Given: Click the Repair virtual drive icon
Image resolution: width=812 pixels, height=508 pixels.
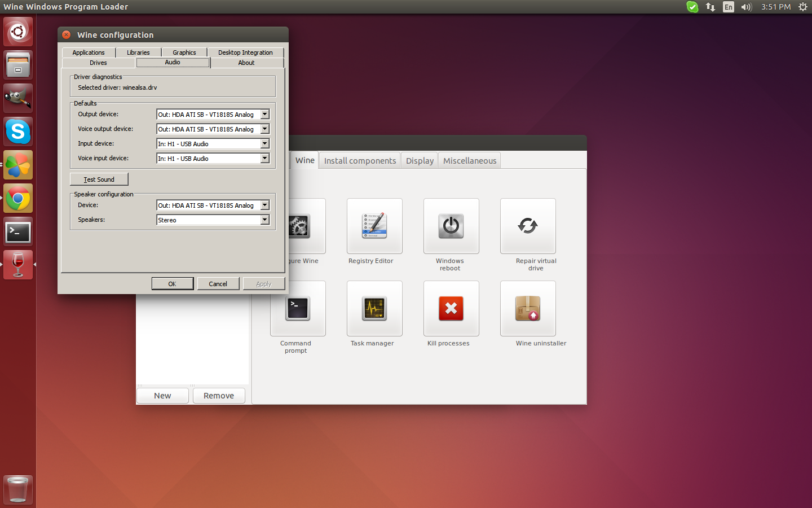Looking at the screenshot, I should (x=528, y=226).
